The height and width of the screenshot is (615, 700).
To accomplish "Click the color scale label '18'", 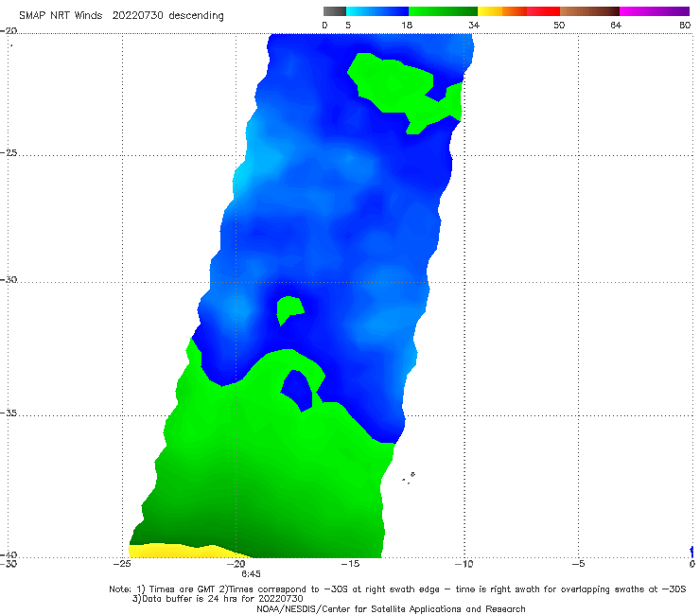I will coord(407,25).
